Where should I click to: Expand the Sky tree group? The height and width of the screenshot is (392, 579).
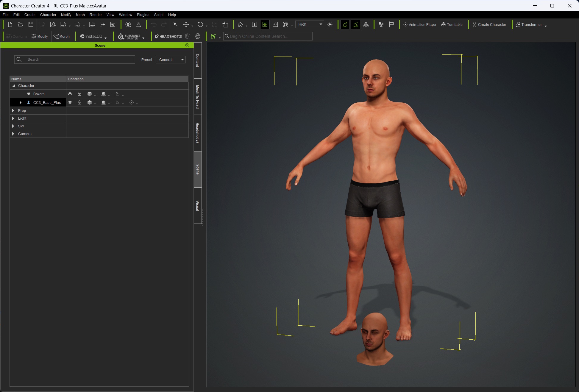click(13, 126)
